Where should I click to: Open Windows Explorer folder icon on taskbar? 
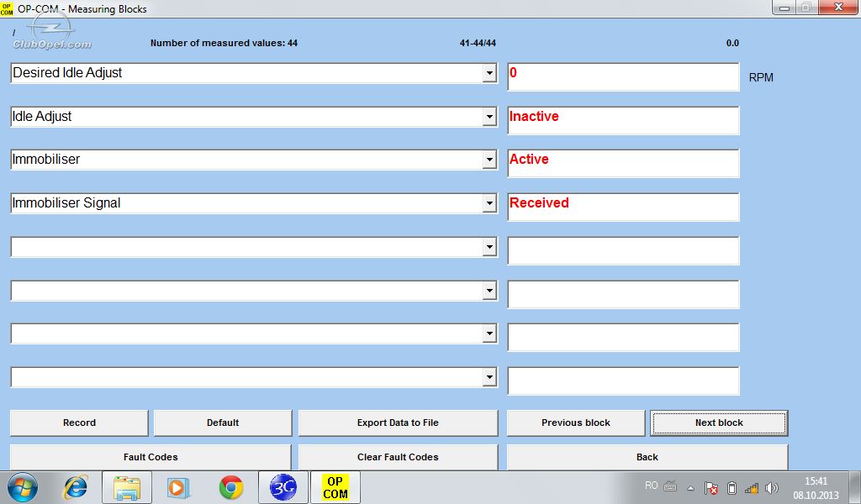click(x=127, y=487)
